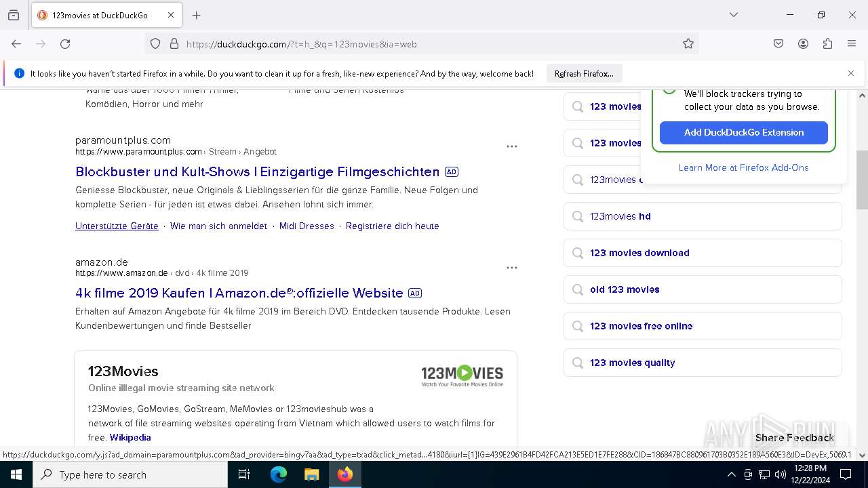Open Unterstützte Geräte sitelink
This screenshot has height=488, width=868.
[117, 226]
